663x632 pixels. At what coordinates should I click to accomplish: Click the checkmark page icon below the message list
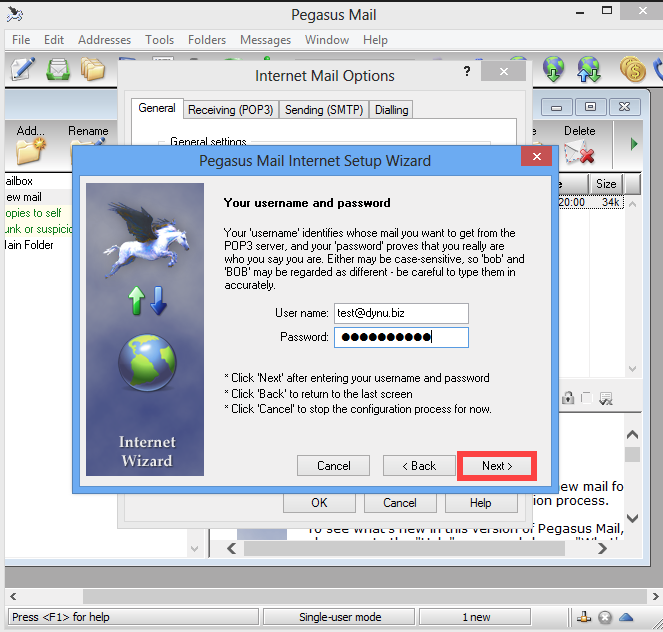click(x=606, y=398)
